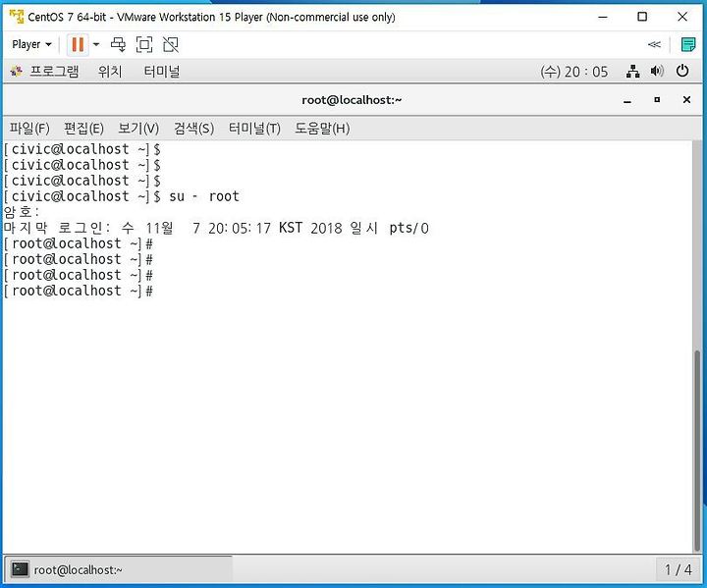Open the Player menu dropdown
Image resolution: width=707 pixels, height=588 pixels.
click(x=31, y=44)
